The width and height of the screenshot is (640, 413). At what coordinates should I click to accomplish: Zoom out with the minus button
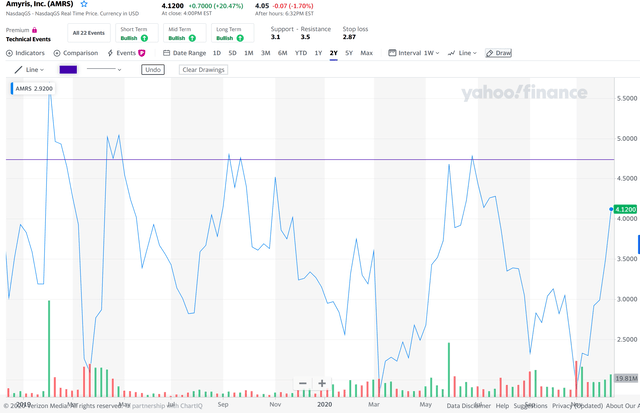pyautogui.click(x=302, y=383)
